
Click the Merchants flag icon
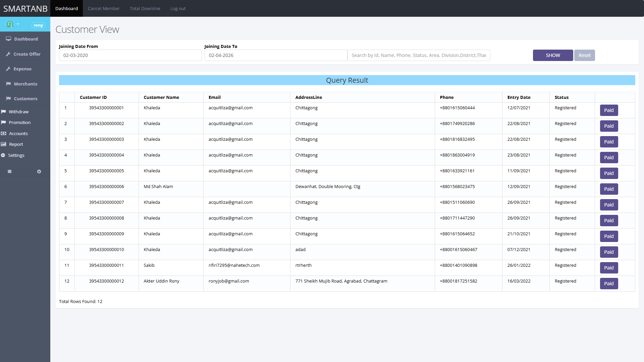click(x=8, y=84)
